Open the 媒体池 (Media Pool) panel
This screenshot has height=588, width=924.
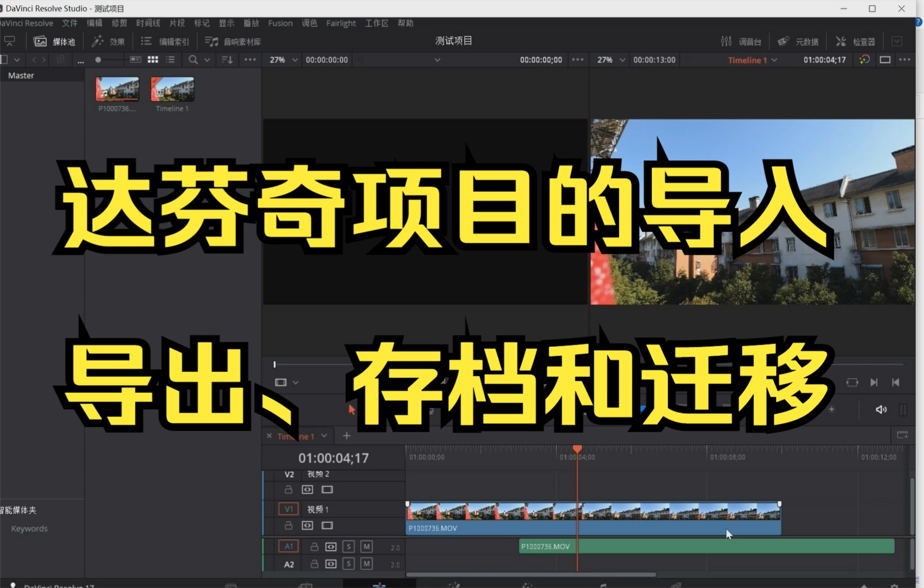(x=54, y=41)
